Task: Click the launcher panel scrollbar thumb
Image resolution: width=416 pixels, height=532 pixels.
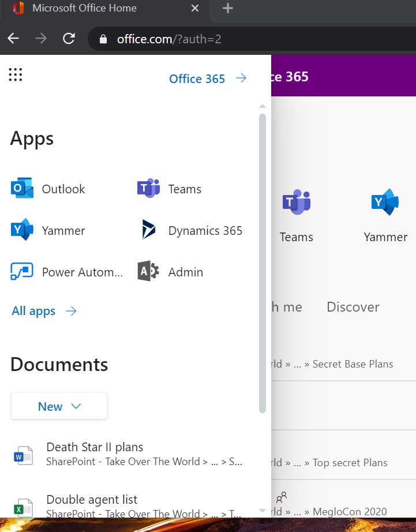Action: tap(263, 263)
